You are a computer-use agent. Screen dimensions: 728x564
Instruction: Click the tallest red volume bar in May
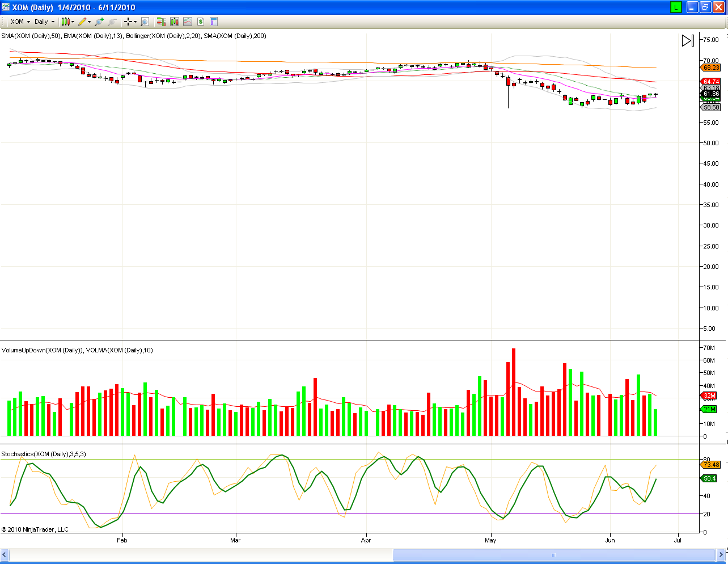click(x=514, y=392)
